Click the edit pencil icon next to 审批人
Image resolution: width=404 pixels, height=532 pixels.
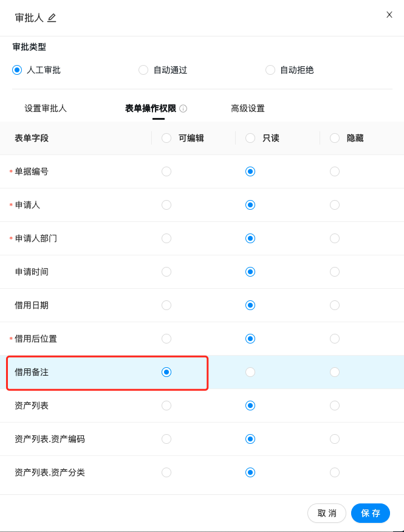click(x=52, y=18)
